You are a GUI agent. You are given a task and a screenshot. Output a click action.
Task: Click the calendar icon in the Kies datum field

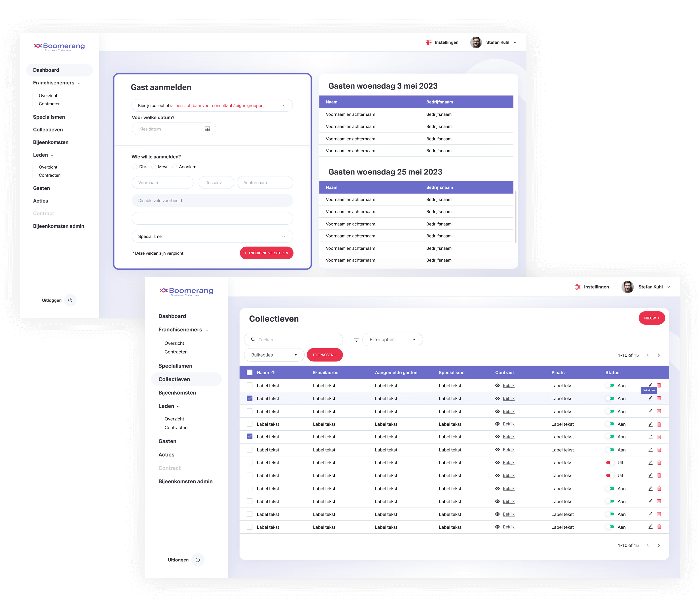click(207, 129)
